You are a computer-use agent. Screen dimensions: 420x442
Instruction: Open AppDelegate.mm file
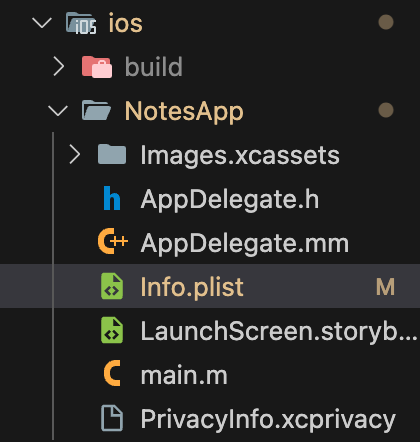245,243
